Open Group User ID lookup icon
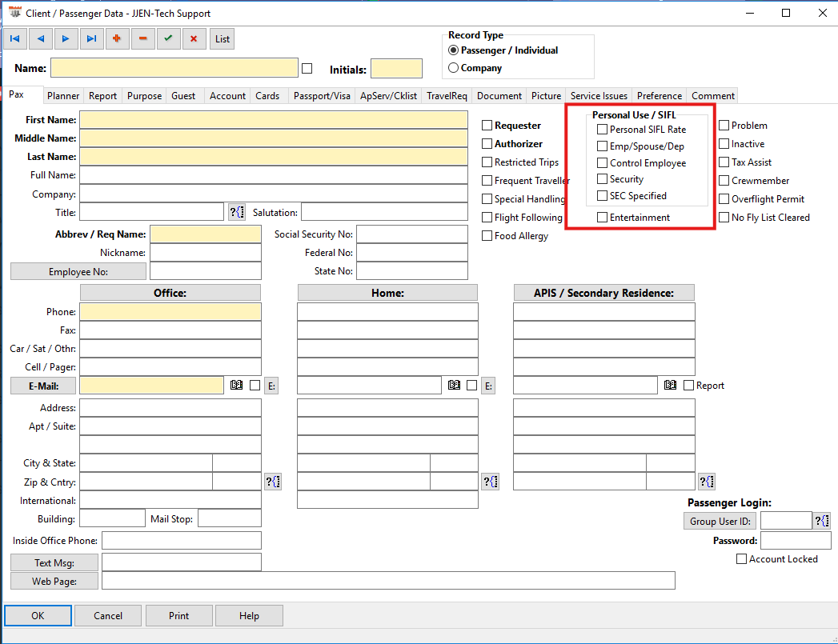 point(822,521)
